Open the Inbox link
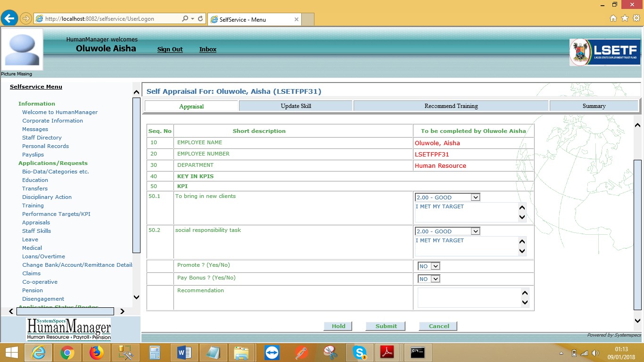644x362 pixels. pyautogui.click(x=208, y=49)
